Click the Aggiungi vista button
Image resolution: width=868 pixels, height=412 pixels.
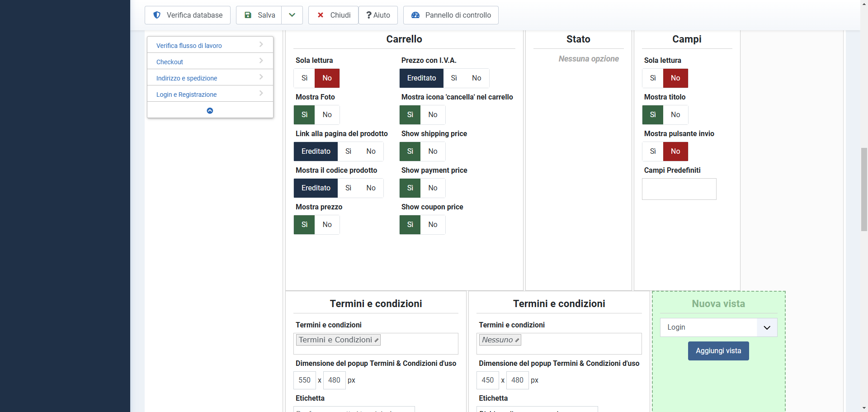[718, 351]
